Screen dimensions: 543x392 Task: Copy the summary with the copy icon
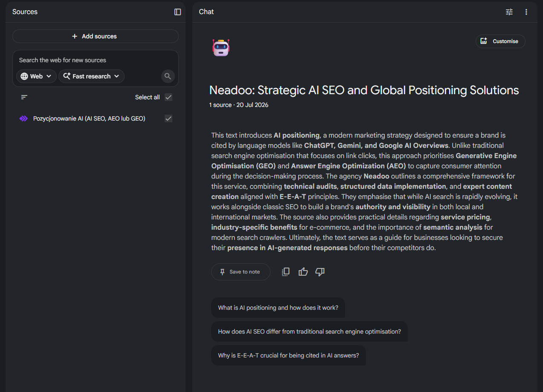click(x=286, y=272)
